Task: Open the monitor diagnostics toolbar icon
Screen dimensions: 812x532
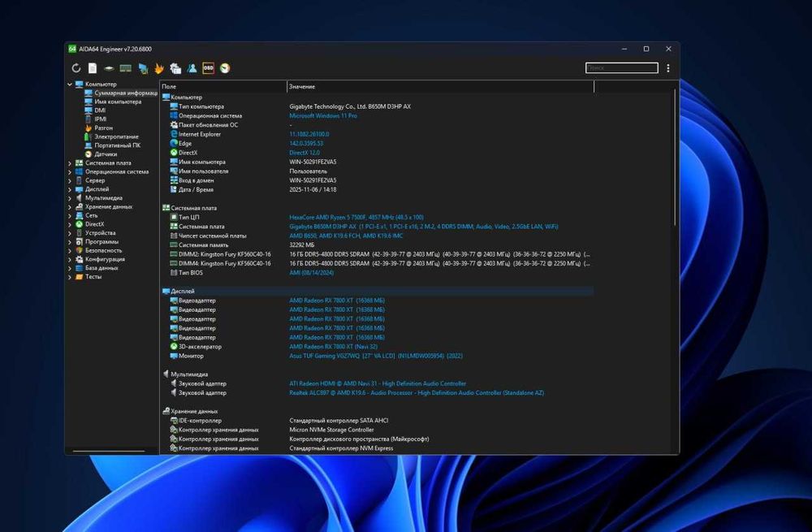Action: tap(142, 68)
